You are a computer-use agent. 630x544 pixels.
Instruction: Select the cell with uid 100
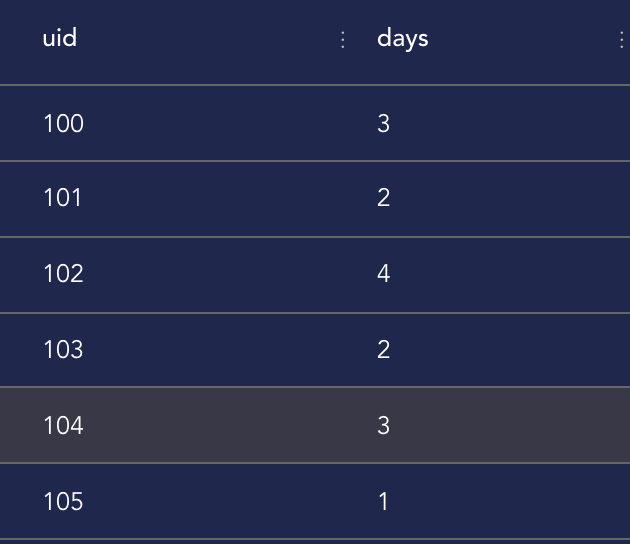click(x=64, y=124)
